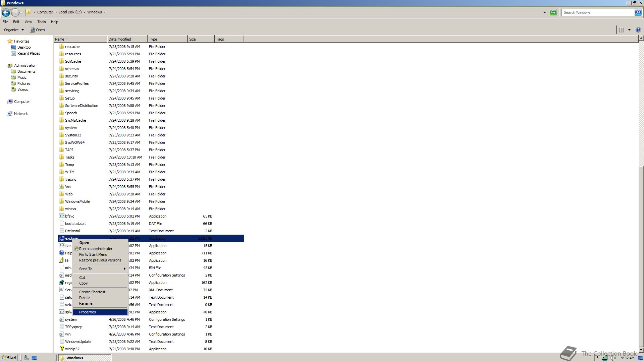Open the View menu
644x362 pixels.
pos(28,22)
